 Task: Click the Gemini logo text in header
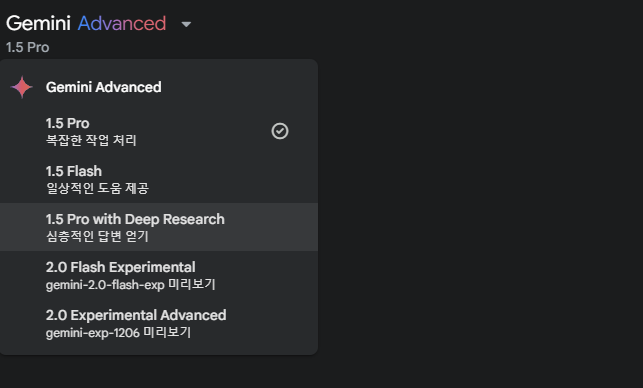(39, 23)
